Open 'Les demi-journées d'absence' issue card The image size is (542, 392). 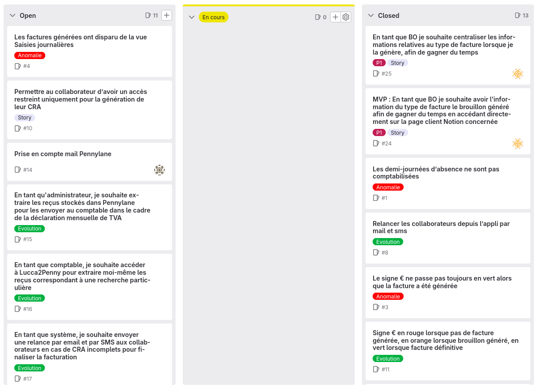coord(435,173)
